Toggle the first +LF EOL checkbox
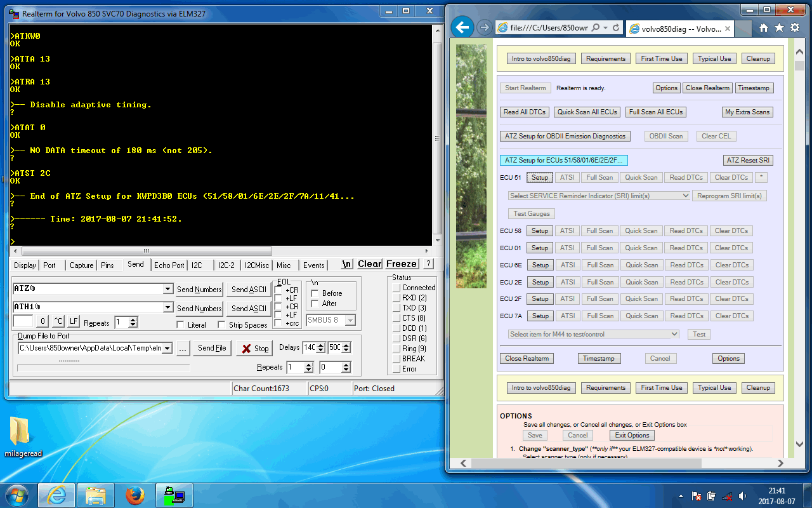This screenshot has width=812, height=508. 278,298
